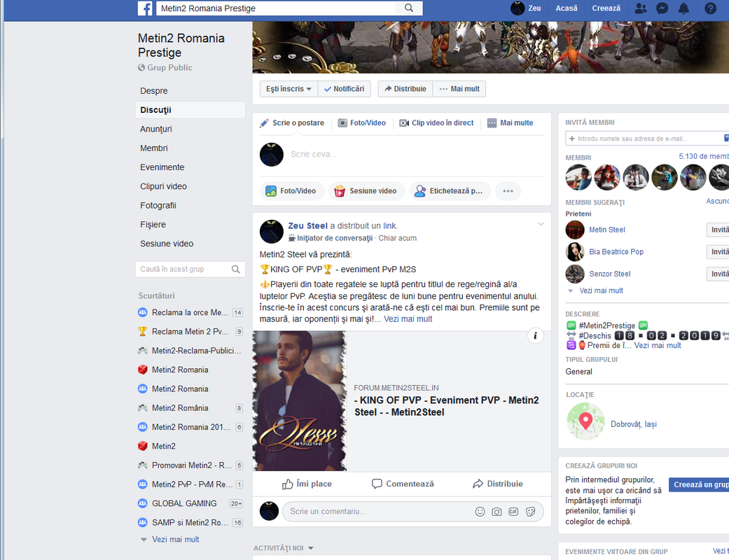This screenshot has width=729, height=560.
Task: Open Senzor Steel profile link
Action: click(609, 274)
